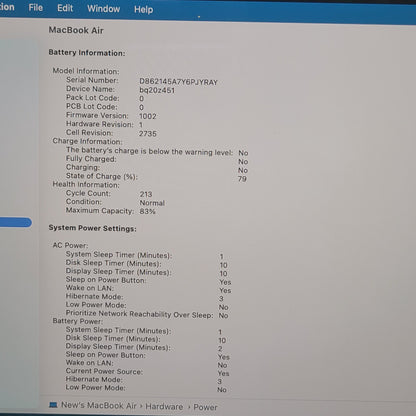This screenshot has width=416, height=416.
Task: Click the Cycle Count value 213
Action: (146, 194)
